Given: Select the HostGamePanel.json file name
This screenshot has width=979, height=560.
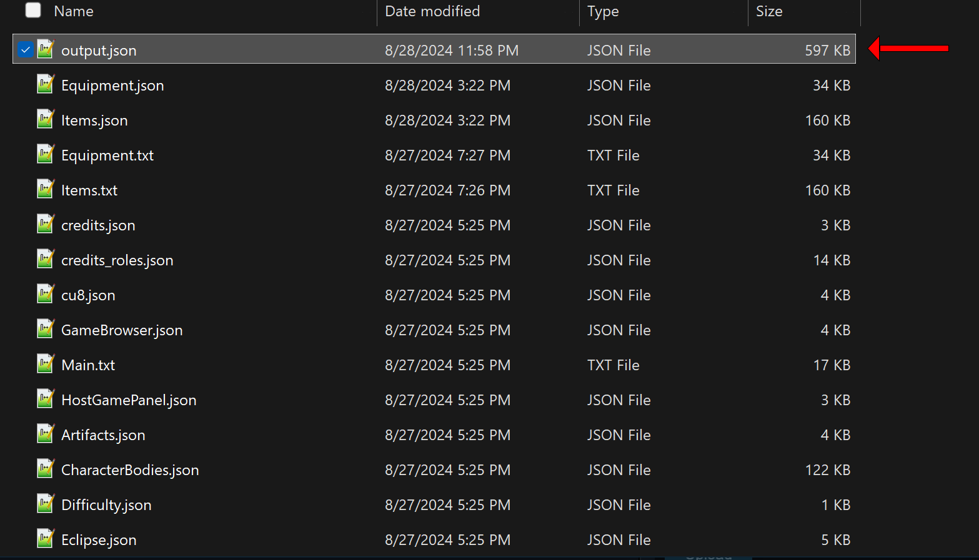Looking at the screenshot, I should (x=129, y=400).
